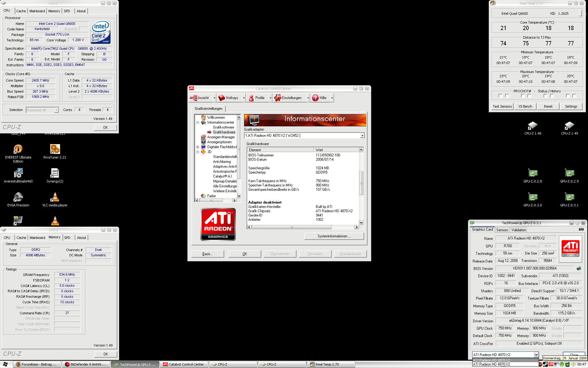Viewport: 588px width, 368px height.
Task: Expand Digitaler Flachbildschirm tree node
Action: [198, 147]
